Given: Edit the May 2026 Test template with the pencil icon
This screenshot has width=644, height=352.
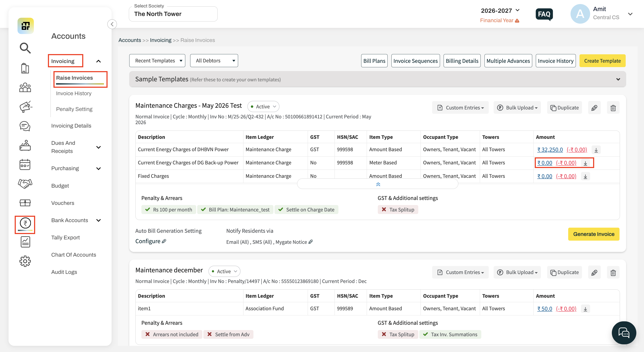Looking at the screenshot, I should point(594,108).
